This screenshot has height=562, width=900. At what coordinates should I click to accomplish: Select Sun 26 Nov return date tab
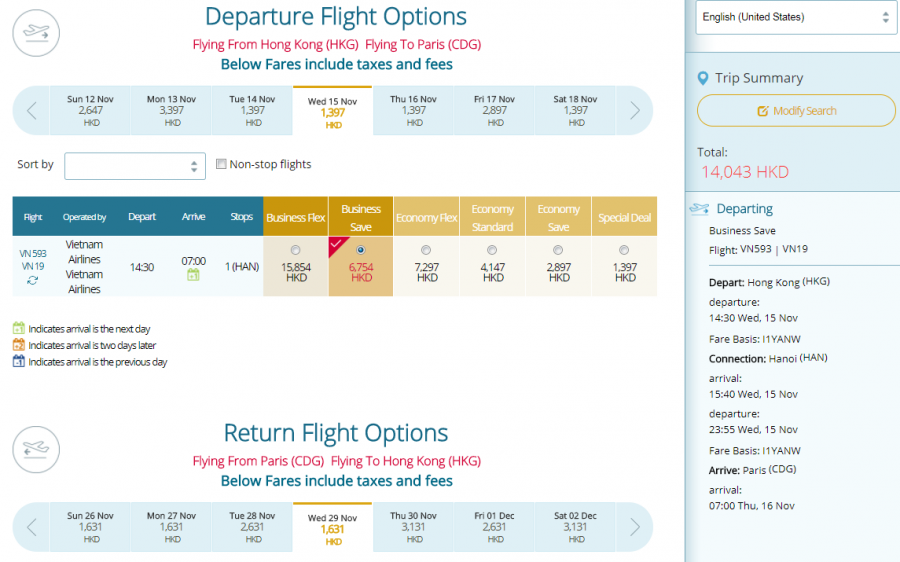pyautogui.click(x=90, y=527)
